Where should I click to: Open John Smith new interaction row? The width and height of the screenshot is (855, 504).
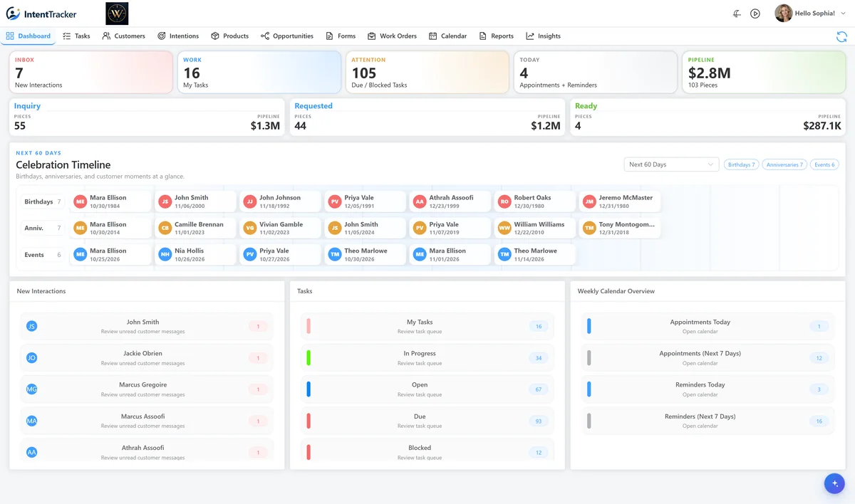click(x=147, y=326)
